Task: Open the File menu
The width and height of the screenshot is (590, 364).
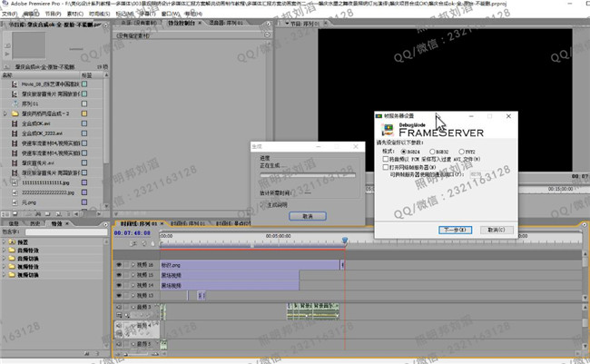Action: click(9, 14)
